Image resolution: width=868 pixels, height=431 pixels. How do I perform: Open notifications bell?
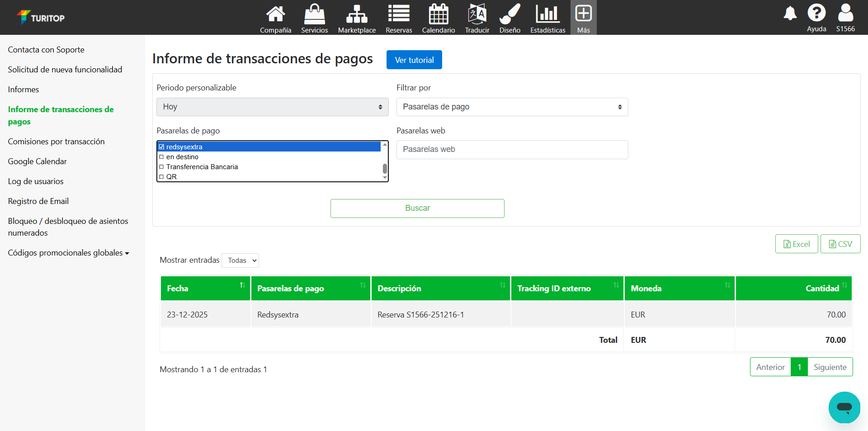pyautogui.click(x=790, y=14)
